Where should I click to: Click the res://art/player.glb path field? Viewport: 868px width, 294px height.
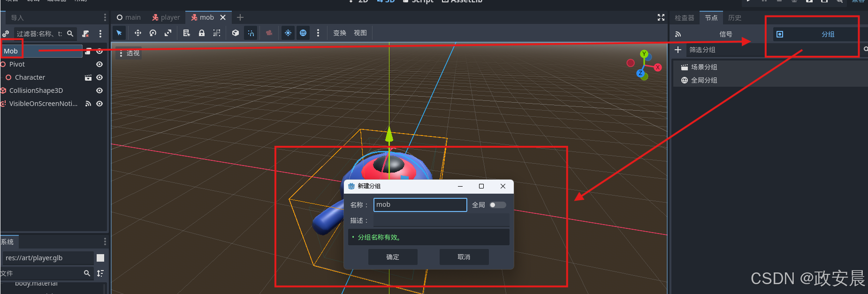[x=48, y=258]
